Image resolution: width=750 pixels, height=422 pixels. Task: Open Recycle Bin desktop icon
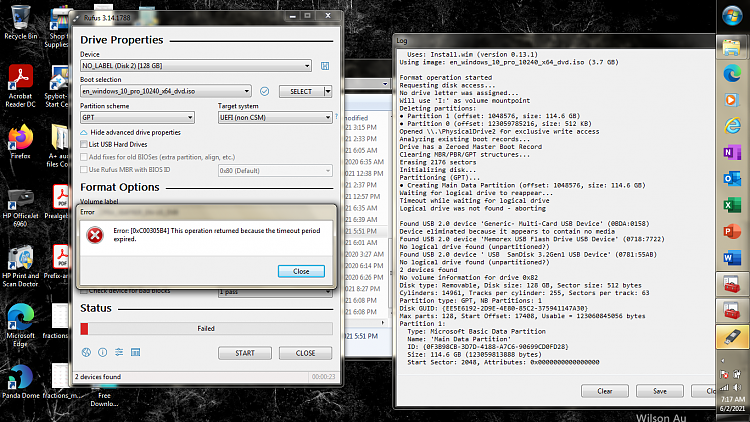click(21, 22)
